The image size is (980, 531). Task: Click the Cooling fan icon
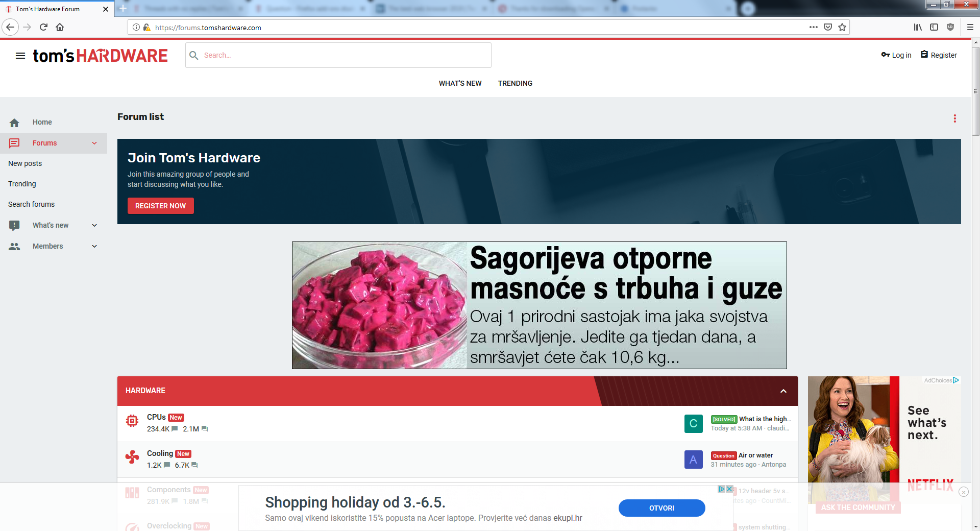pyautogui.click(x=132, y=457)
